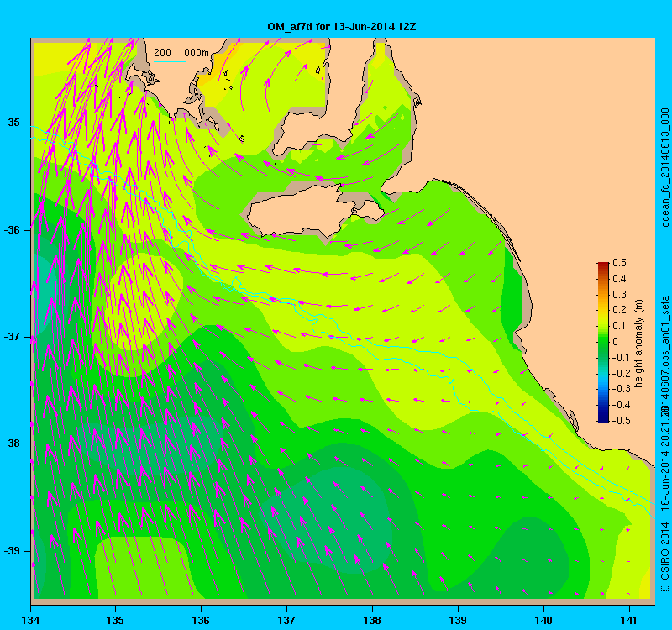Screen dimensions: 672x630
Task: Click the 134 longitude axis label
Action: (x=30, y=621)
